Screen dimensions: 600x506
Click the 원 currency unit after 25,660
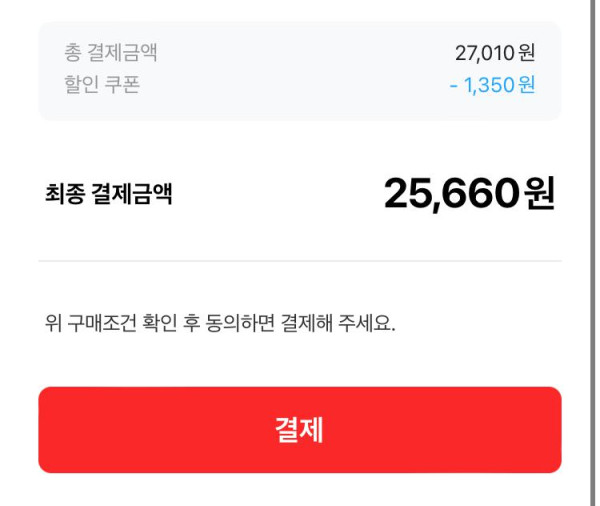tap(538, 194)
